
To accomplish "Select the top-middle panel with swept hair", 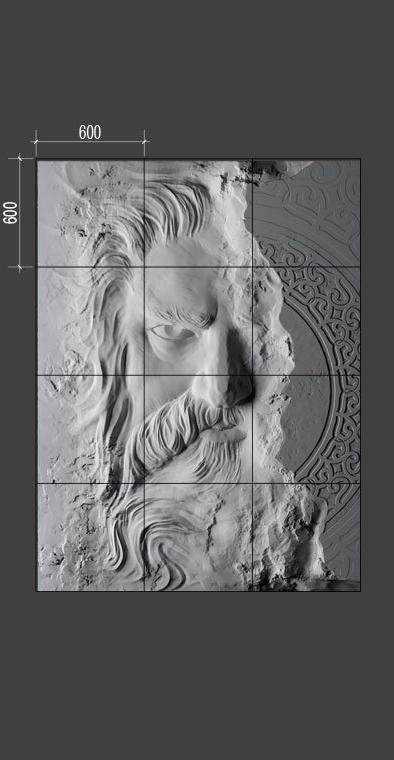I will 198,213.
